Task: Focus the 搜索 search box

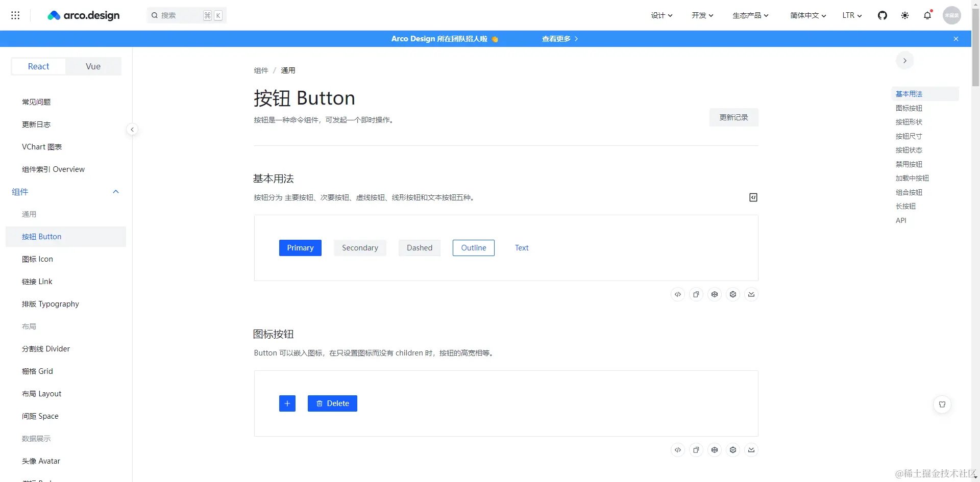Action: [187, 15]
